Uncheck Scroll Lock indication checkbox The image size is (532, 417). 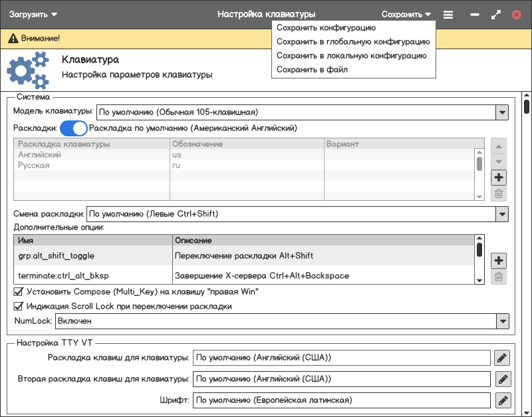19,307
